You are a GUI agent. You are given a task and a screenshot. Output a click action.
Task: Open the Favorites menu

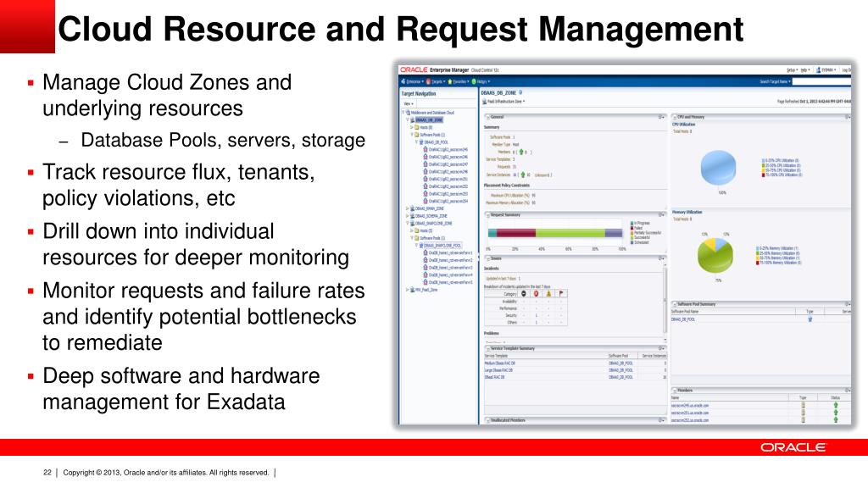pyautogui.click(x=459, y=81)
